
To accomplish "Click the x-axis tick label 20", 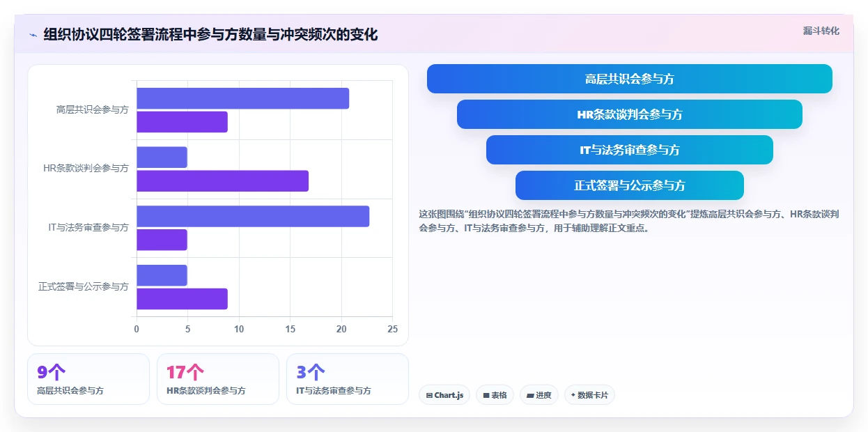I will point(341,329).
